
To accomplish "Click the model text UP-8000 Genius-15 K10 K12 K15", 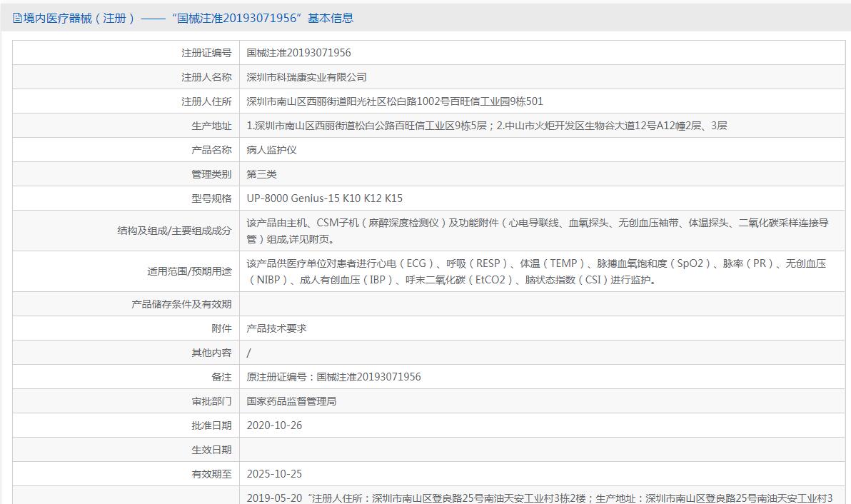I will tap(325, 198).
